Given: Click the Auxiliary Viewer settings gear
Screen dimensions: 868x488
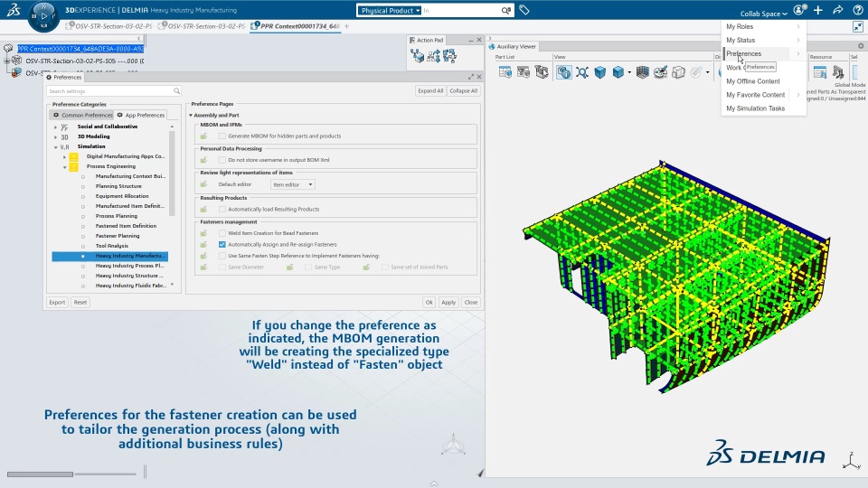Looking at the screenshot, I should (861, 46).
